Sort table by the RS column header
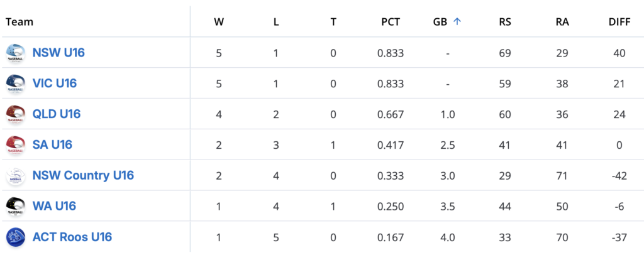The height and width of the screenshot is (260, 644). [x=505, y=21]
